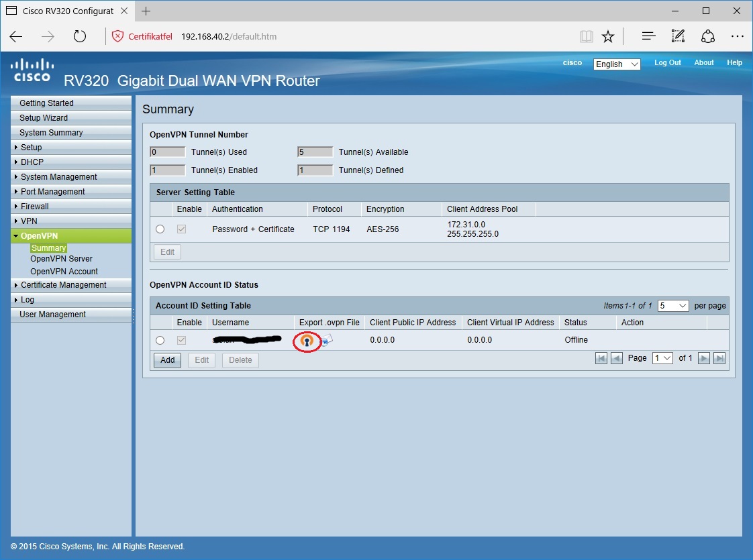
Task: Expand System Management menu
Action: [71, 177]
